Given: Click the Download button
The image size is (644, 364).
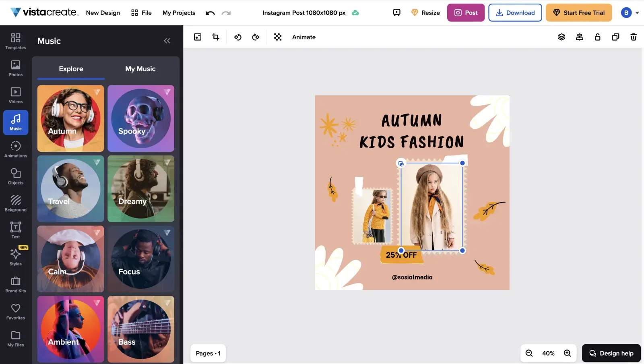Looking at the screenshot, I should [515, 12].
